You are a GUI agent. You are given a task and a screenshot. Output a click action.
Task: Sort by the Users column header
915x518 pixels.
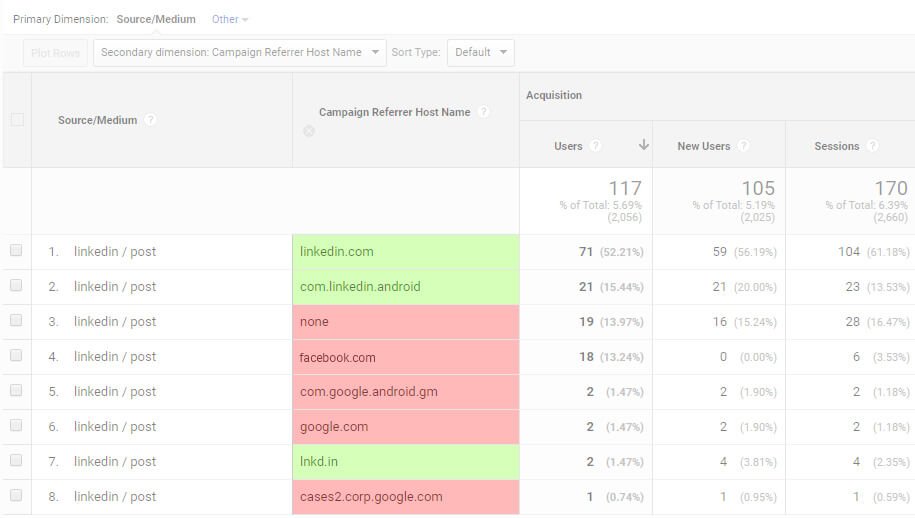point(568,146)
